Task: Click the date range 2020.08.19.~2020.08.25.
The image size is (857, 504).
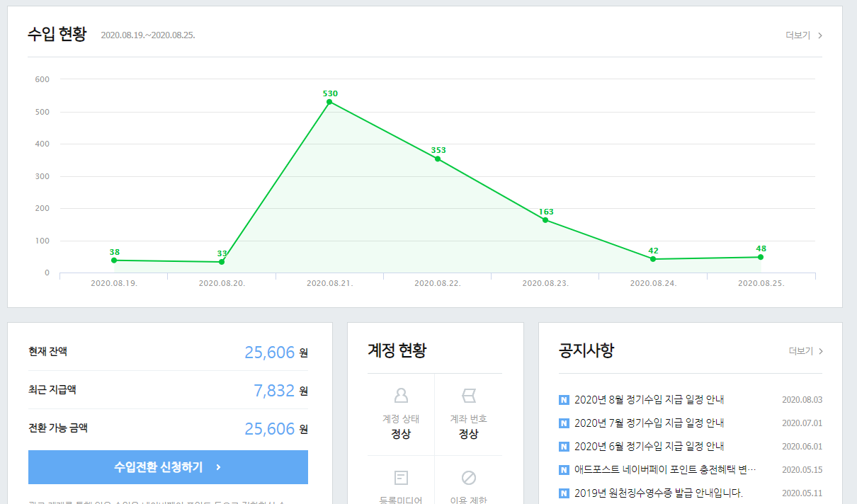Action: 148,35
